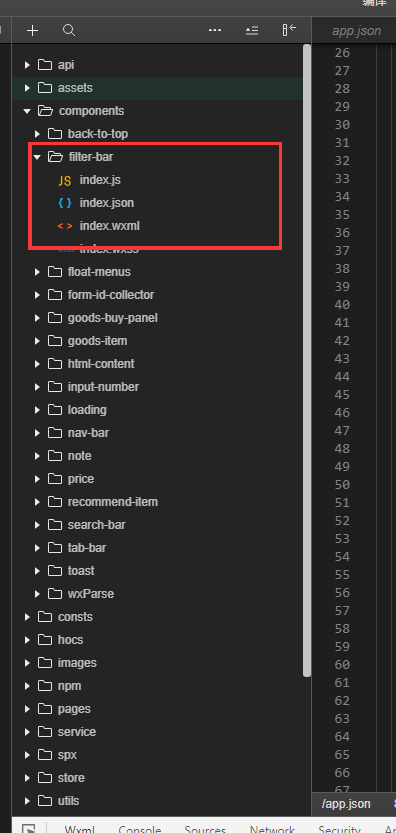This screenshot has width=396, height=833.
Task: Switch to the app.json editor tab
Action: (356, 31)
